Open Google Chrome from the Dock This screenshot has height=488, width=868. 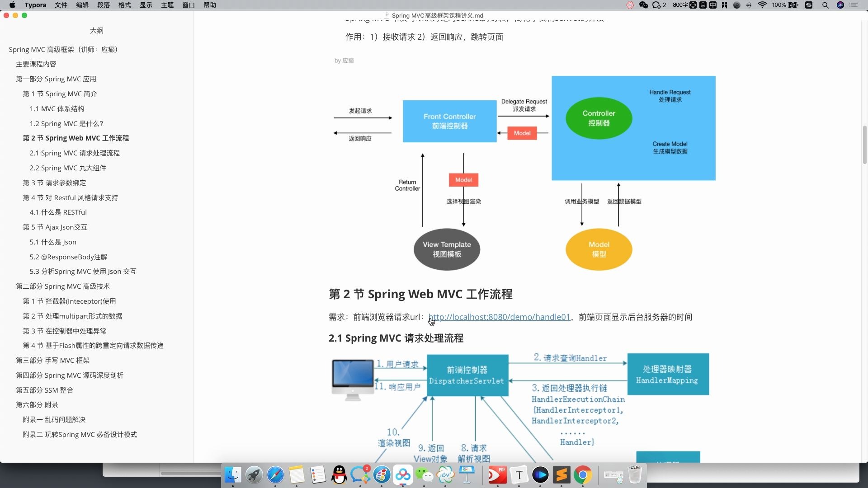[584, 475]
